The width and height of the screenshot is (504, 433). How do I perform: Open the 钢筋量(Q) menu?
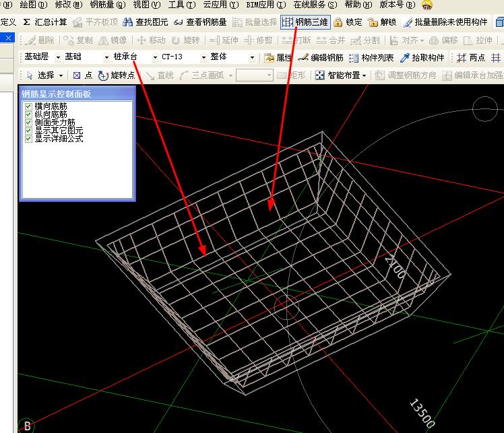click(x=108, y=5)
